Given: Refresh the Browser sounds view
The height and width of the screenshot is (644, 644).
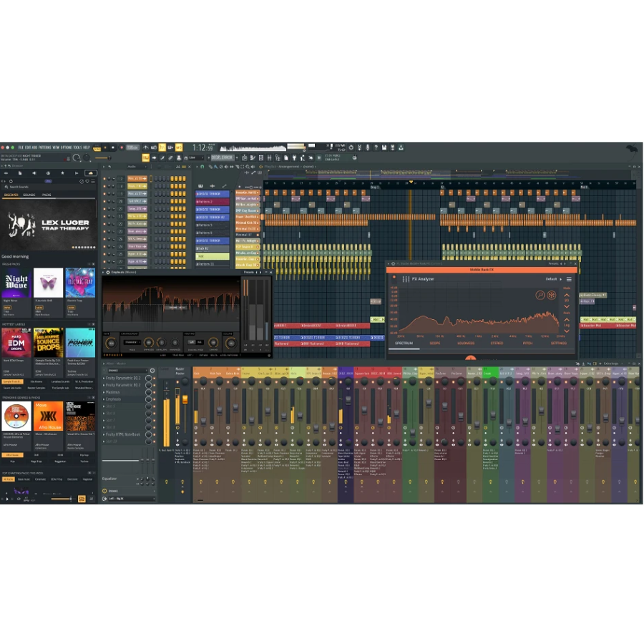Looking at the screenshot, I should point(11,181).
